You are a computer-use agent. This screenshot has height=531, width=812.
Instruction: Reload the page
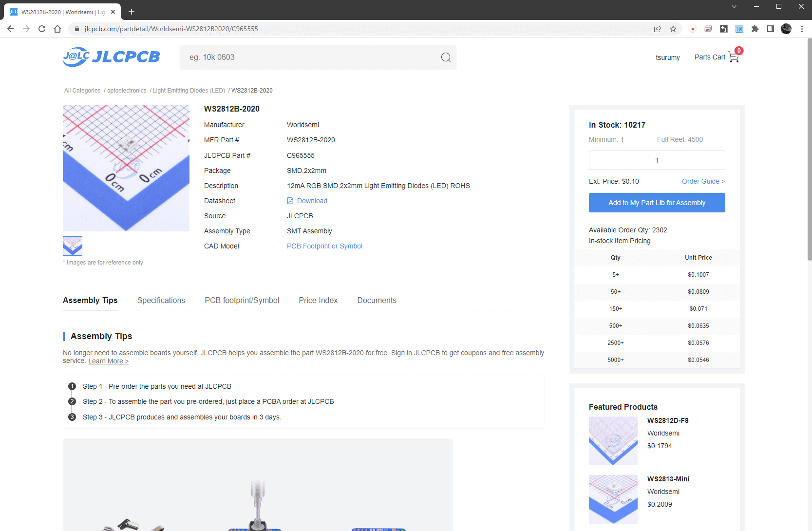[42, 29]
